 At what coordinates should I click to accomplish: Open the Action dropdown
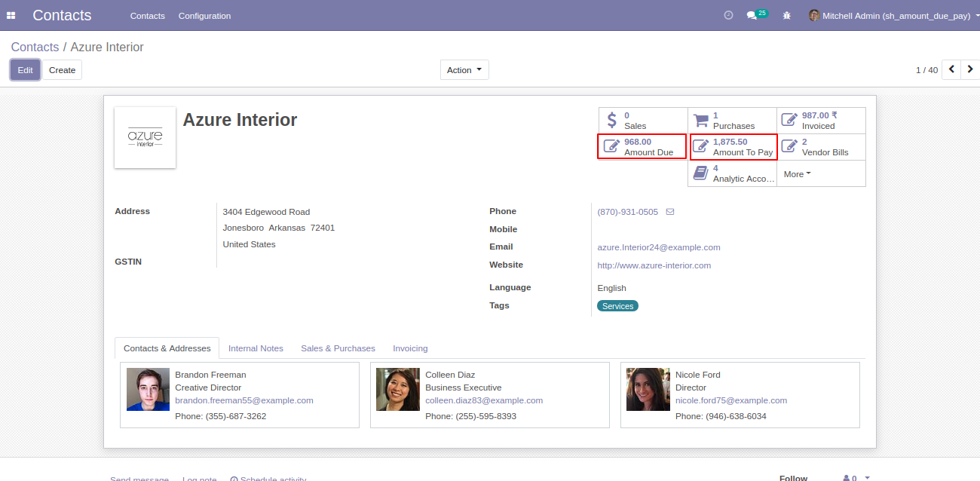point(464,70)
